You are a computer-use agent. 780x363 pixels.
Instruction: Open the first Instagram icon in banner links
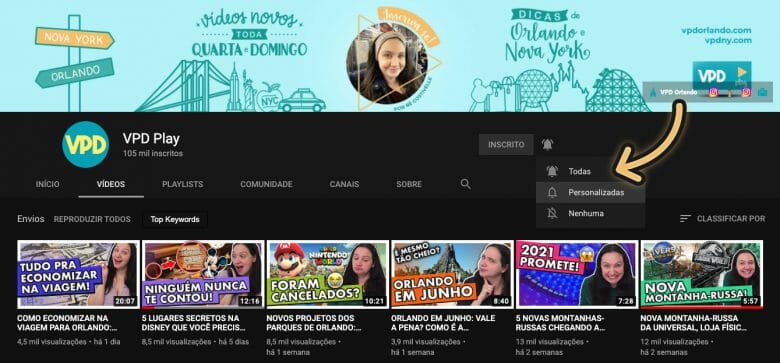click(x=713, y=92)
